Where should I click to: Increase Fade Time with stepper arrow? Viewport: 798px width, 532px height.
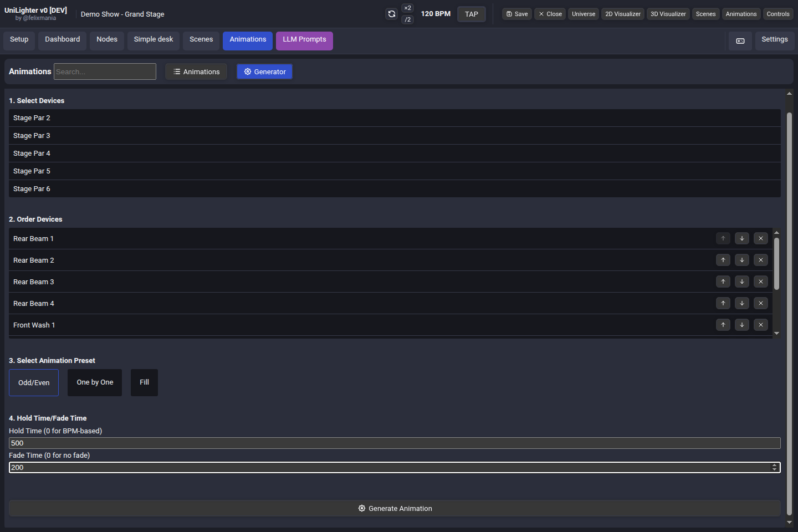pos(774,465)
